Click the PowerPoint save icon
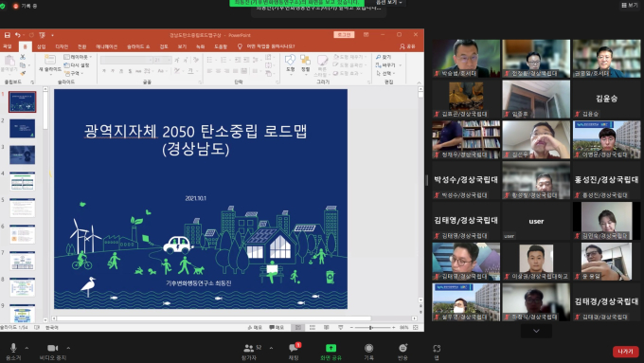This screenshot has width=644, height=363. coord(7,35)
